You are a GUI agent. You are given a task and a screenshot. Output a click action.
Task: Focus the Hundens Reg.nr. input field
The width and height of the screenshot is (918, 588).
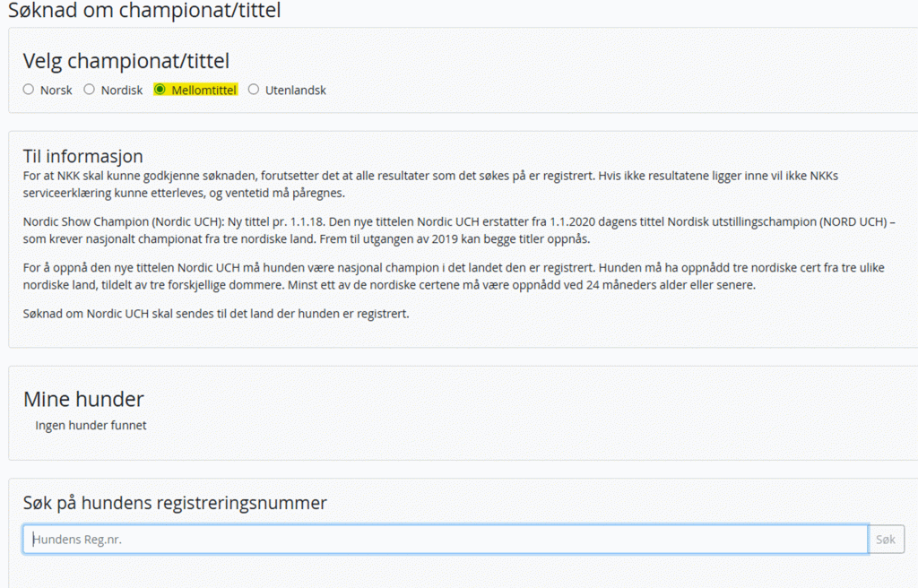[x=445, y=540]
